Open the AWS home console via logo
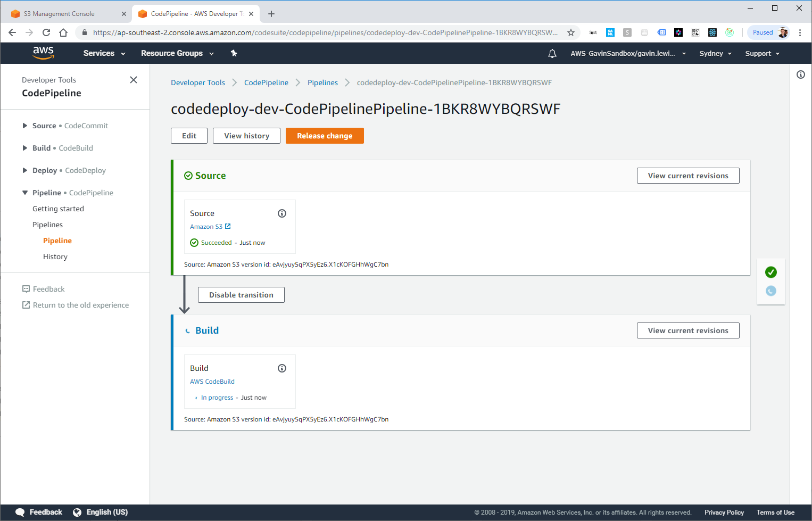Image resolution: width=812 pixels, height=521 pixels. [x=43, y=53]
